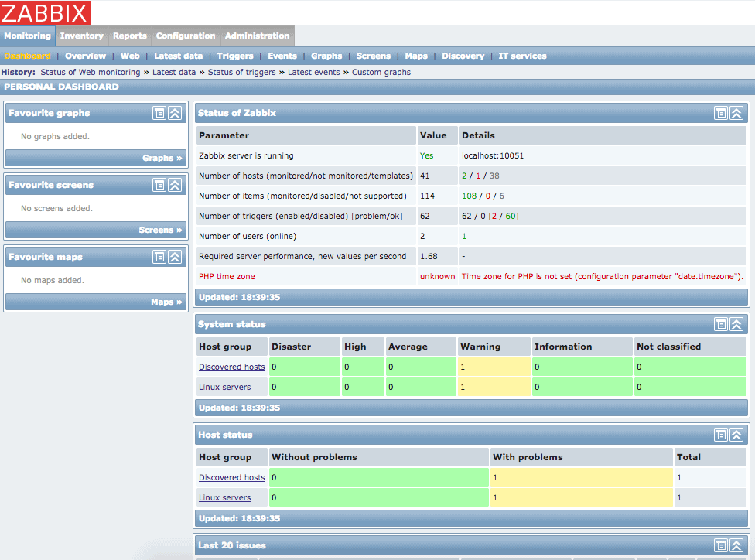Open the Events submenu item
The image size is (755, 560).
click(x=282, y=56)
